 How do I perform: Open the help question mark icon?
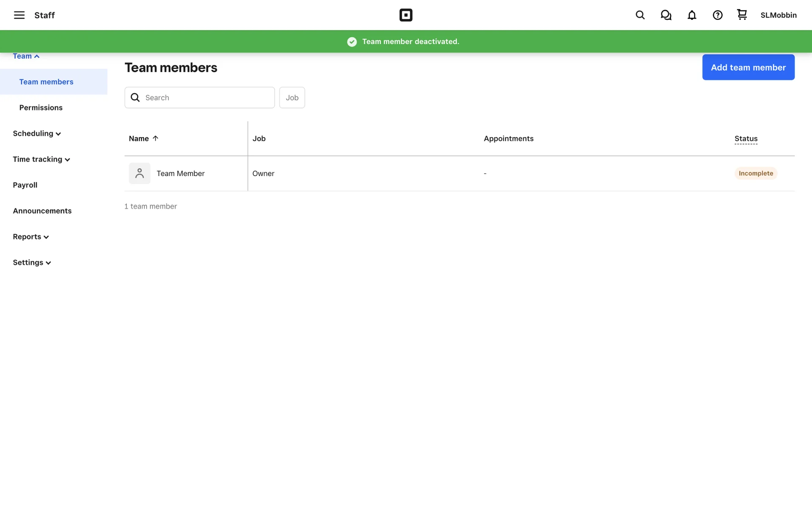coord(717,15)
